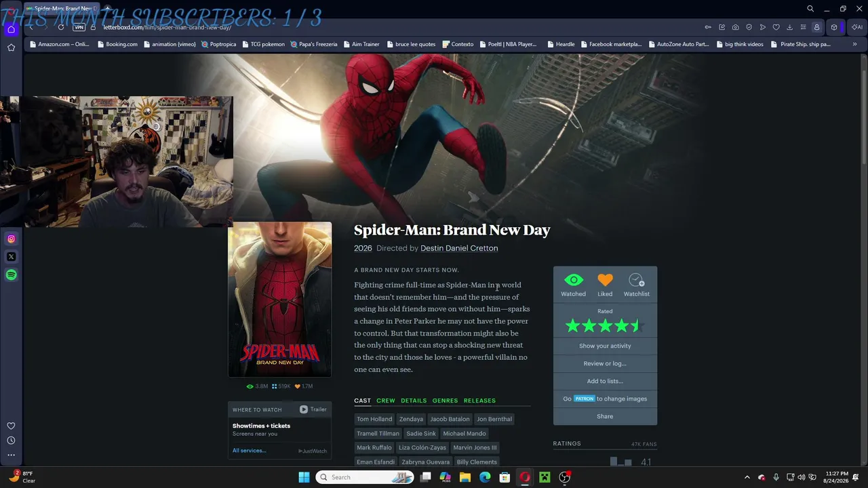Image resolution: width=868 pixels, height=488 pixels.
Task: Play the Trailer
Action: pyautogui.click(x=313, y=409)
